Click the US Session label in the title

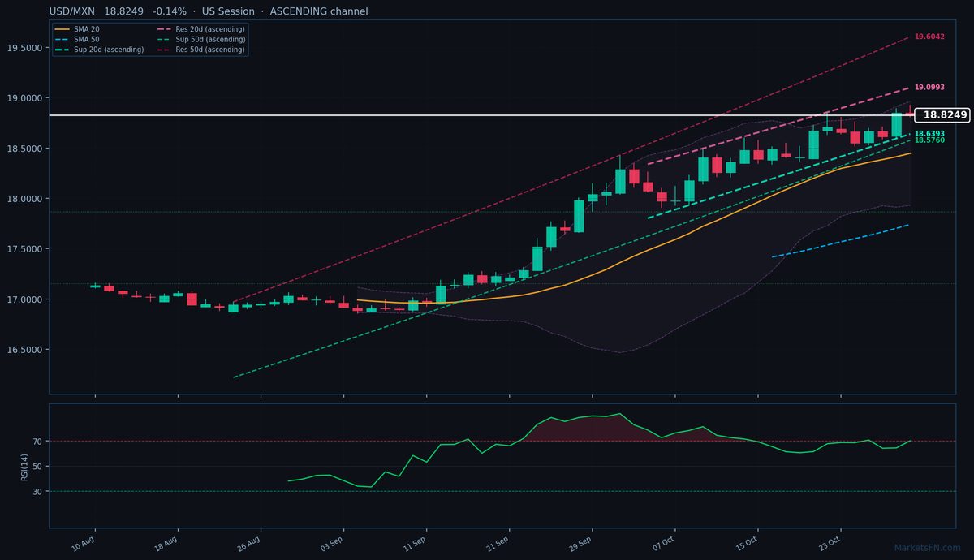click(x=228, y=11)
